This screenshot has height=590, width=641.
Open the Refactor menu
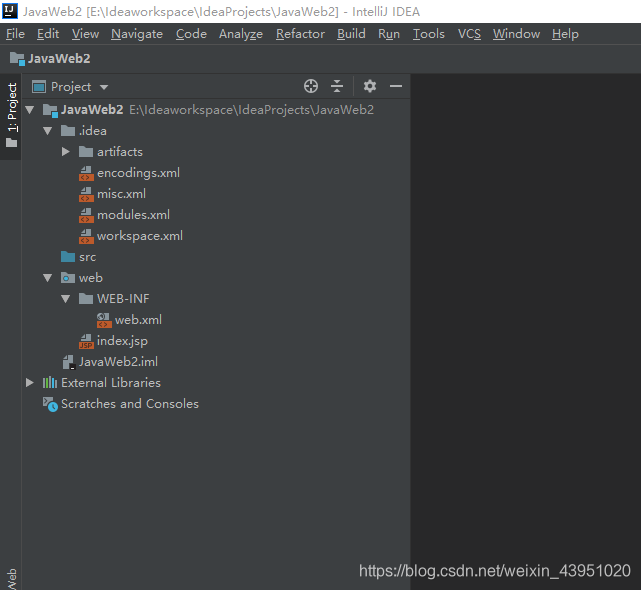click(x=300, y=34)
